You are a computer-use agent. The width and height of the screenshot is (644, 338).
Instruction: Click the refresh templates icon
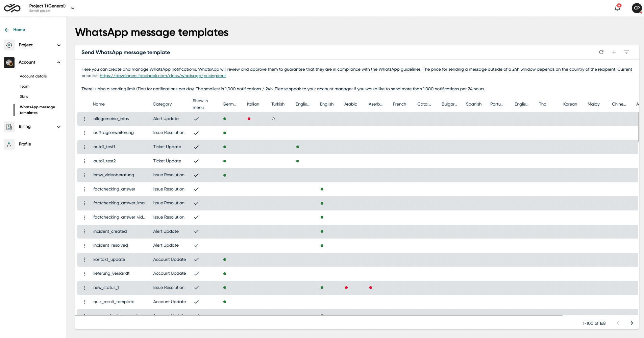point(601,52)
